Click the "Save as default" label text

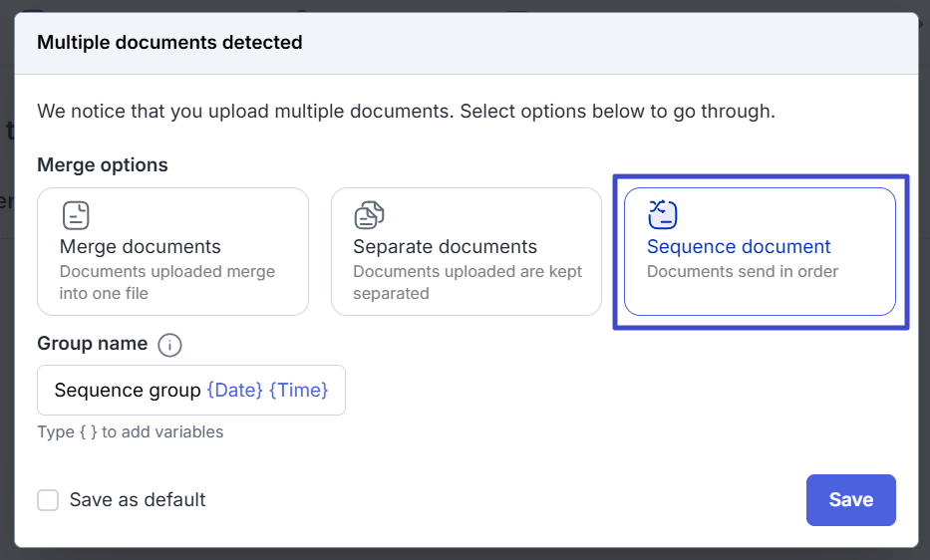tap(137, 500)
